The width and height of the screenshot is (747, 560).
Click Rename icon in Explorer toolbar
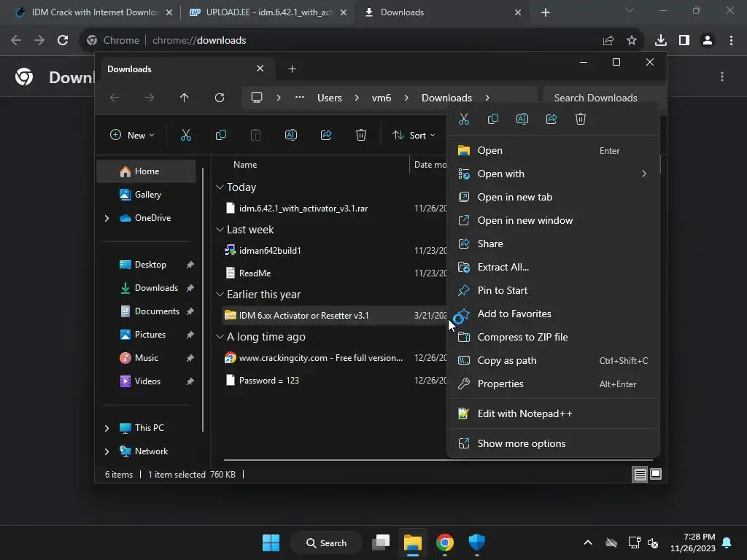coord(290,135)
